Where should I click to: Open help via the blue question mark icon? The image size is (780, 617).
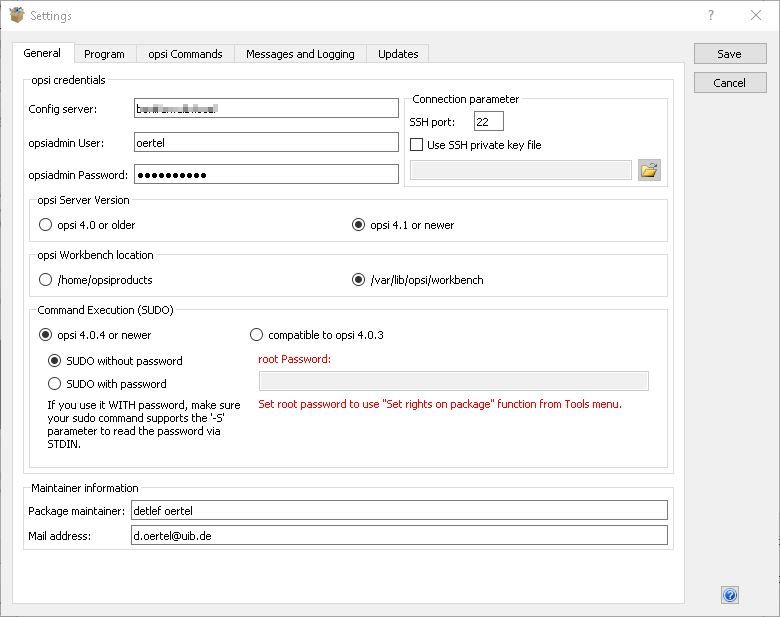pos(730,595)
